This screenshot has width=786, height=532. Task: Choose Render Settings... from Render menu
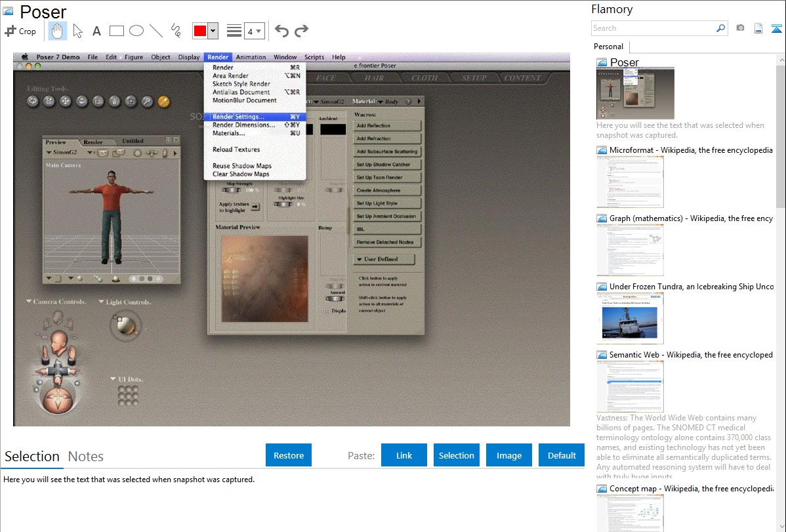pos(255,117)
